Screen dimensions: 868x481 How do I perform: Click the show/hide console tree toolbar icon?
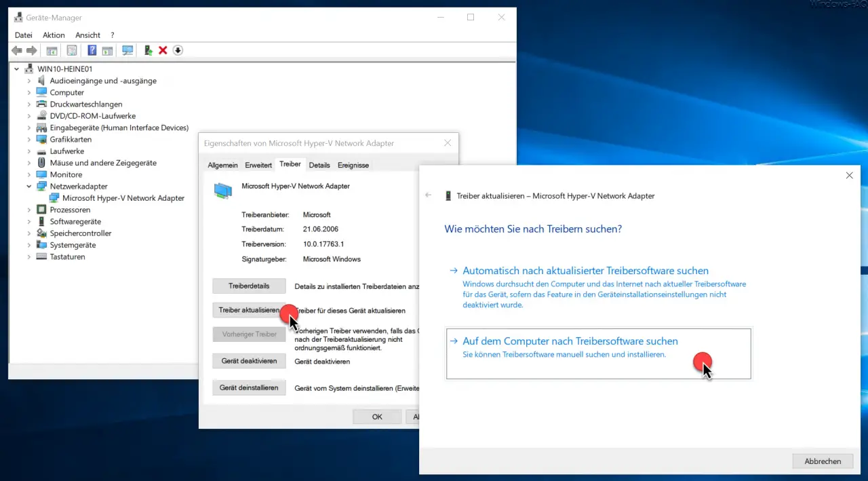(52, 50)
